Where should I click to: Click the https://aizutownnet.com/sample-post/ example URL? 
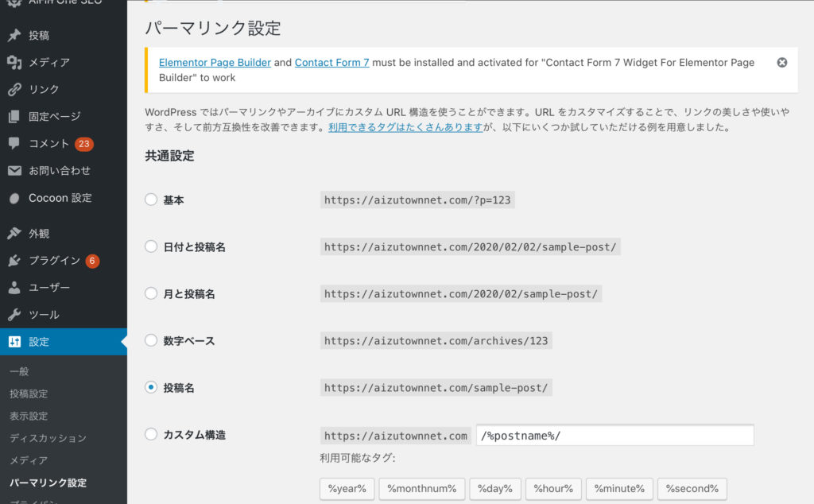click(x=436, y=388)
